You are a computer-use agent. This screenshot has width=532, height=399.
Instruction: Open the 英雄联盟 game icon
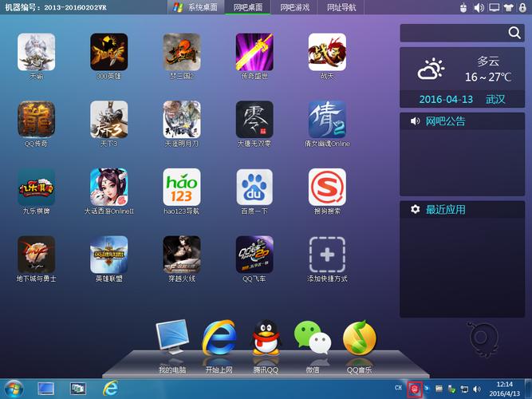click(109, 255)
